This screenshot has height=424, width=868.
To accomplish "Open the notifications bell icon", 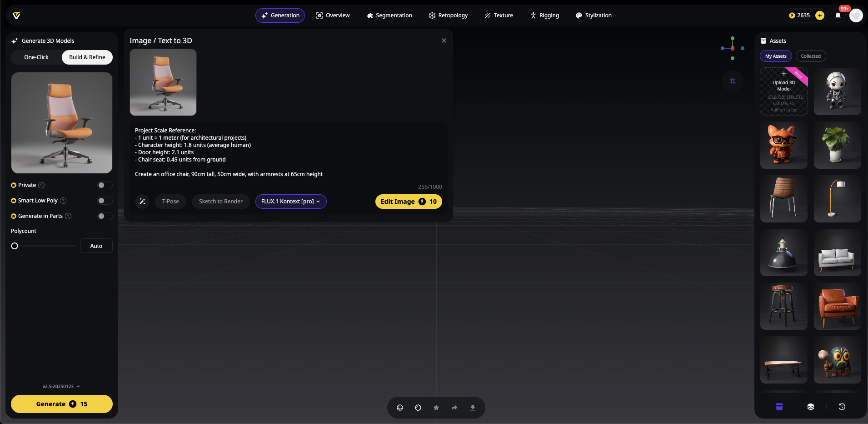I will pos(838,15).
